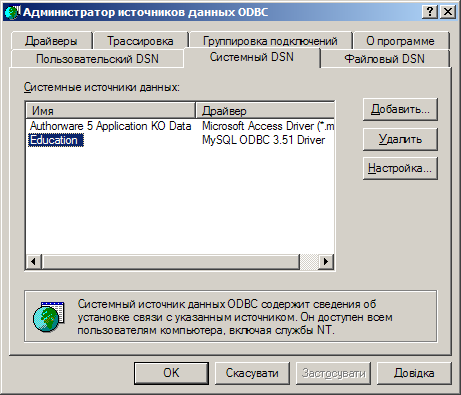
Task: Select the Системный DSN tab
Action: (252, 57)
